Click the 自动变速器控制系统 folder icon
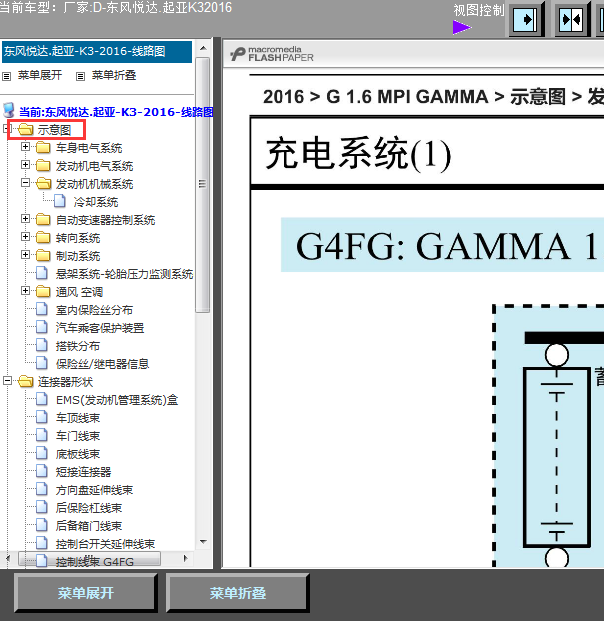This screenshot has height=622, width=604. (x=43, y=219)
